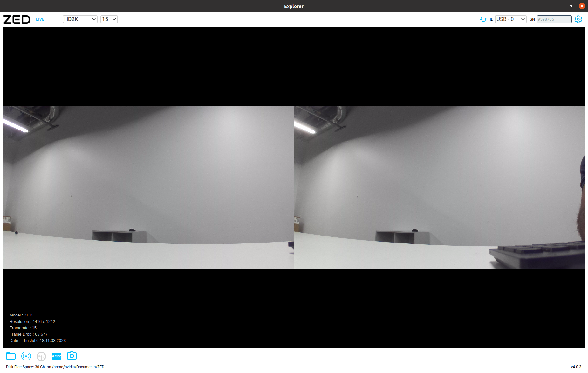Capture a snapshot with the camera icon
Viewport: 588px width, 373px height.
click(x=72, y=356)
